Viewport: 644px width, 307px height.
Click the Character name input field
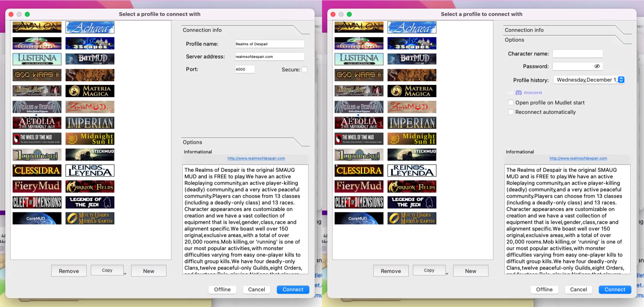click(578, 54)
